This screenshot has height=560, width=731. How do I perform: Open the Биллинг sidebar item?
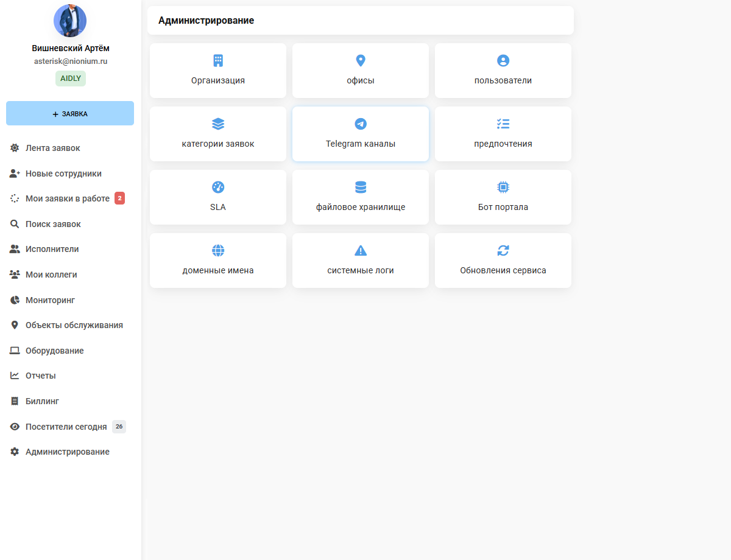click(x=42, y=401)
